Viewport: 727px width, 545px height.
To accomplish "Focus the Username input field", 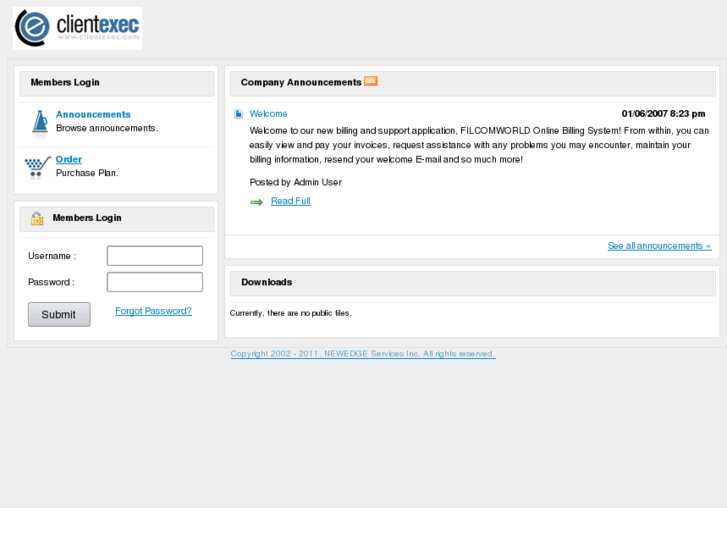I will tap(155, 256).
